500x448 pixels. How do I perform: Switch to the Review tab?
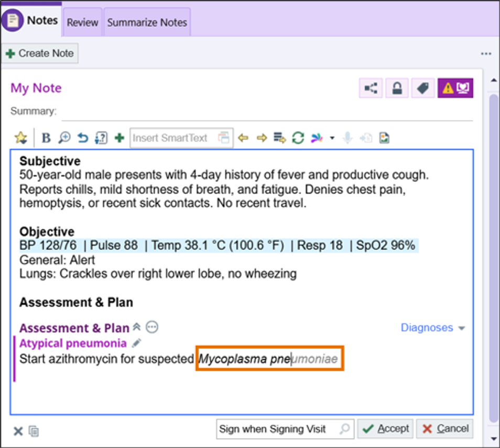tap(82, 22)
